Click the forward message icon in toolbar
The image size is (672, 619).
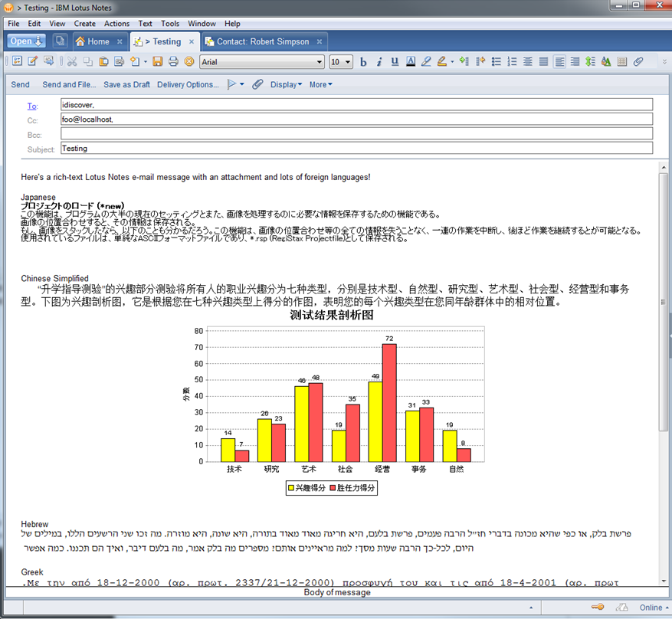[48, 61]
